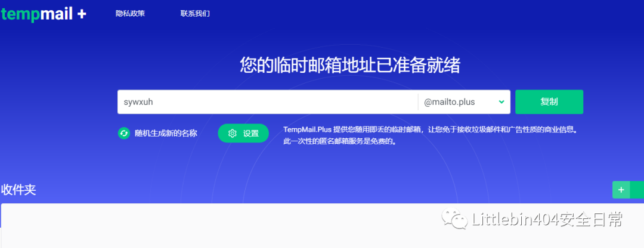Open the @mailto.plus domain dropdown
644x248 pixels.
pos(464,102)
